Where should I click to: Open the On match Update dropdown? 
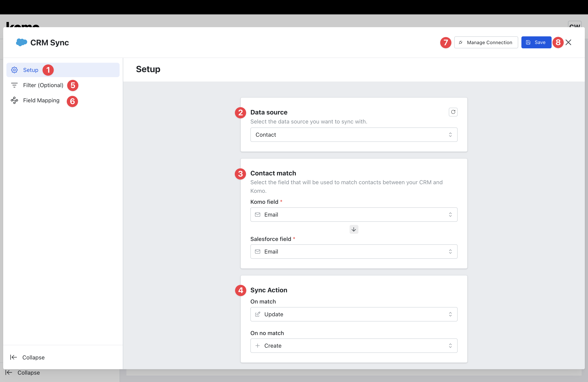(354, 314)
